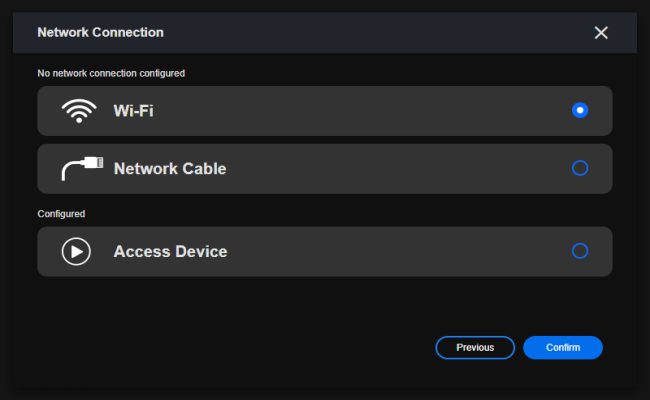This screenshot has width=650, height=400.
Task: Go back with the Previous button
Action: pos(475,347)
